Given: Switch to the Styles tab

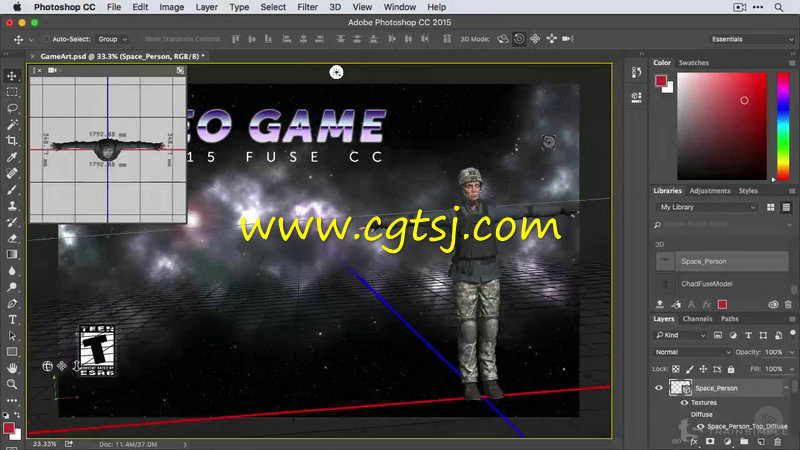Looking at the screenshot, I should click(748, 191).
